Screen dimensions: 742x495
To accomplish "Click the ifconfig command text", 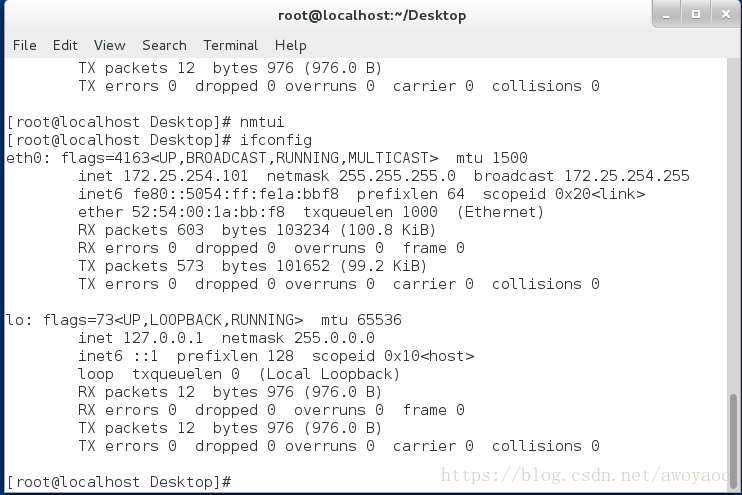I will [275, 141].
